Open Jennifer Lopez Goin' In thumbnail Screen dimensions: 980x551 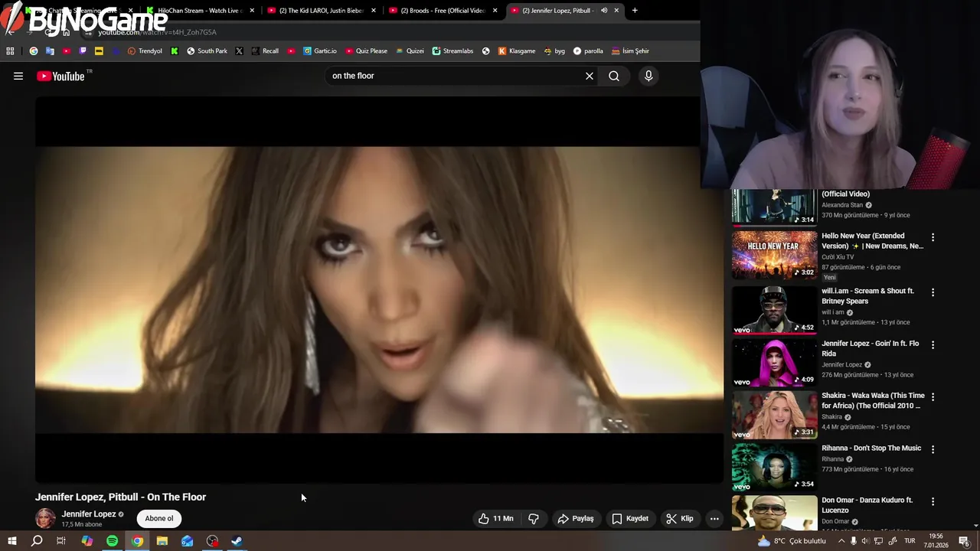pyautogui.click(x=774, y=363)
